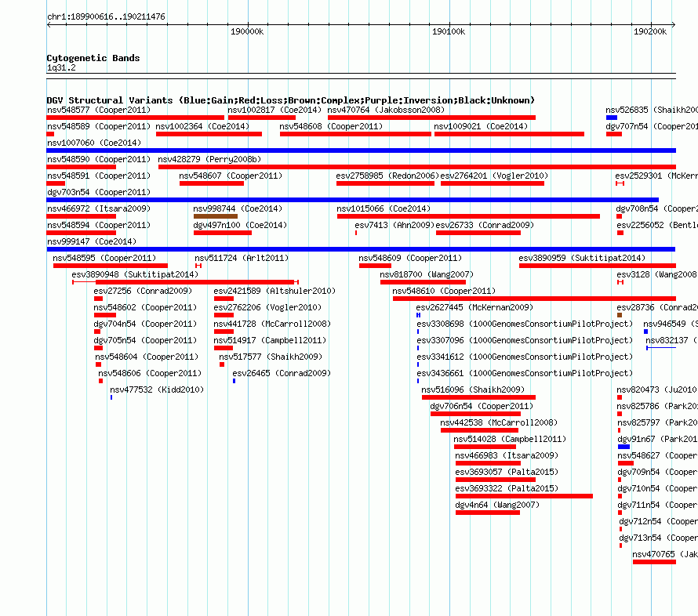
Task: Click nsv514917 (Campbell2011) label
Action: [271, 340]
